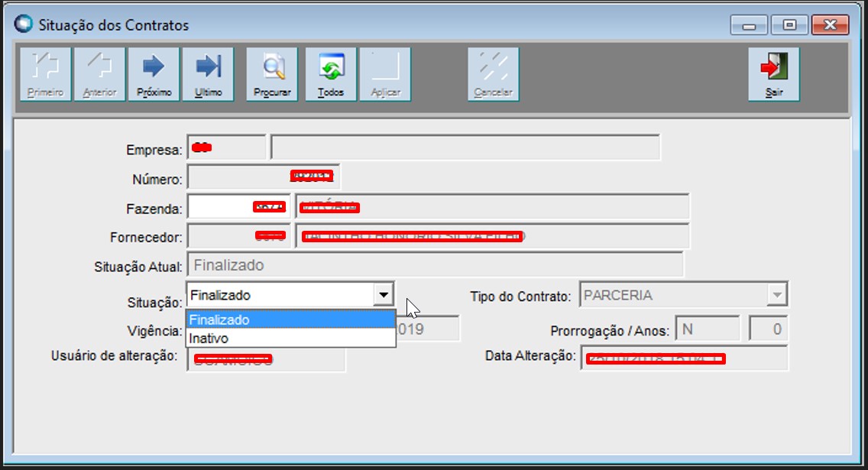The height and width of the screenshot is (470, 868).
Task: Click the Empresa name field
Action: point(465,147)
